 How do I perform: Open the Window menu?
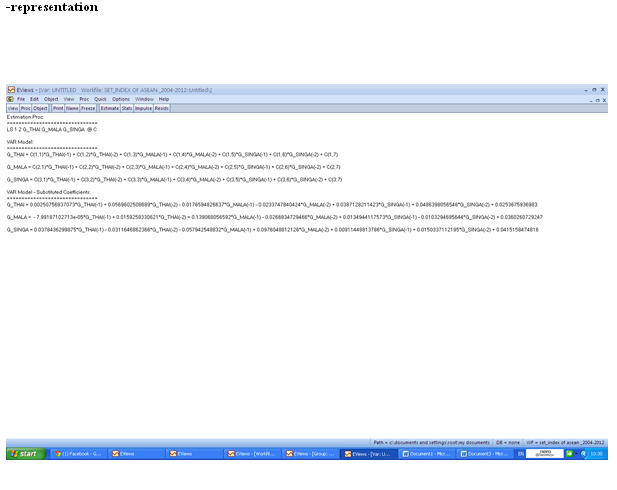coord(144,99)
